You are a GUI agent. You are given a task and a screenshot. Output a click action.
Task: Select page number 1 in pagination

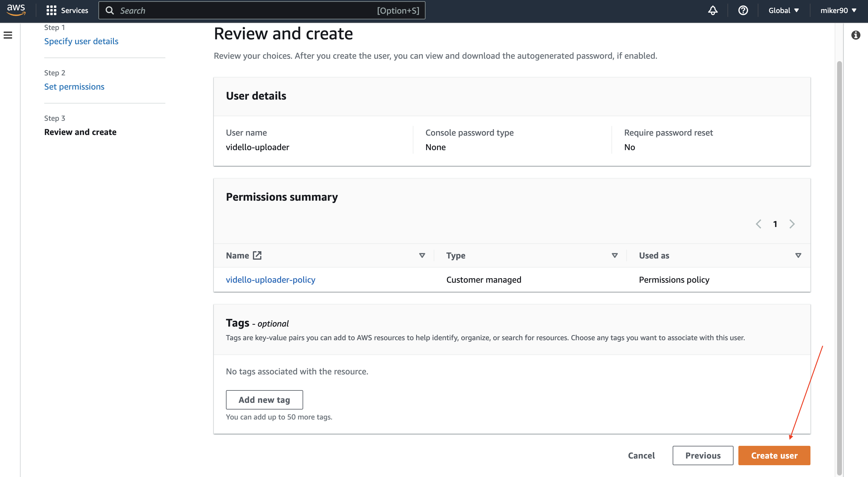click(x=775, y=224)
